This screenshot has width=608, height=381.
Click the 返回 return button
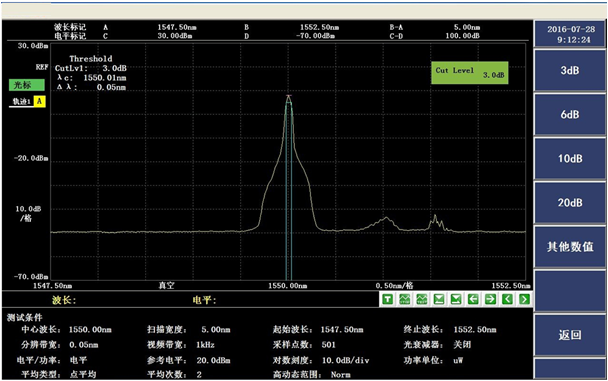(570, 334)
